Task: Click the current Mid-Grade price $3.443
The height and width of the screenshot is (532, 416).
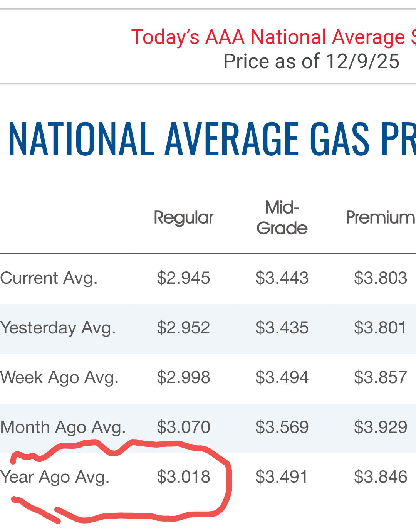Action: 282,278
